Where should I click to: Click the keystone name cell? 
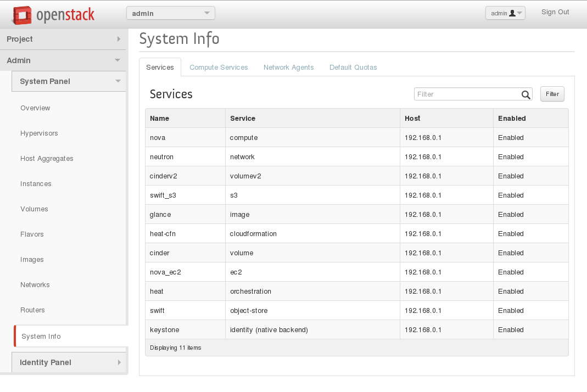click(185, 330)
